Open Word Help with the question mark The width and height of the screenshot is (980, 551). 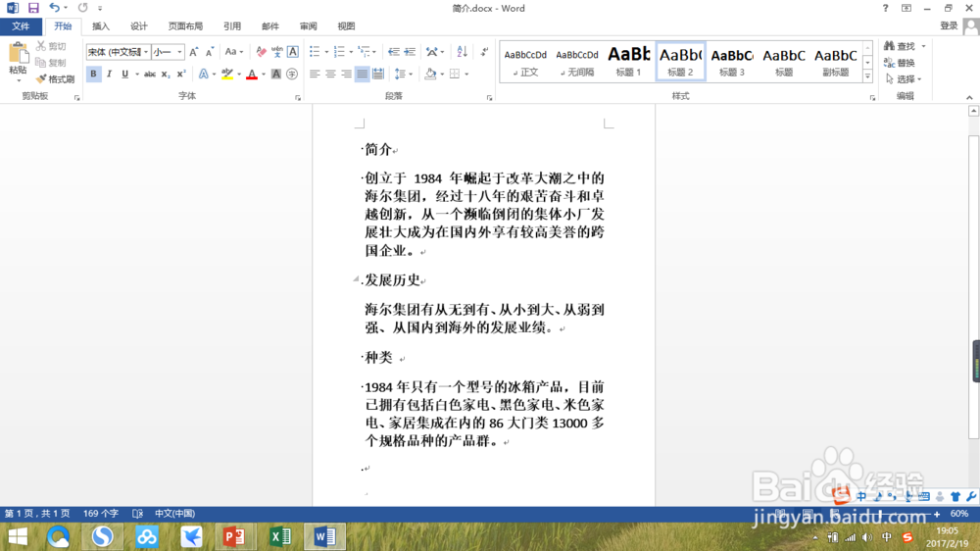885,8
